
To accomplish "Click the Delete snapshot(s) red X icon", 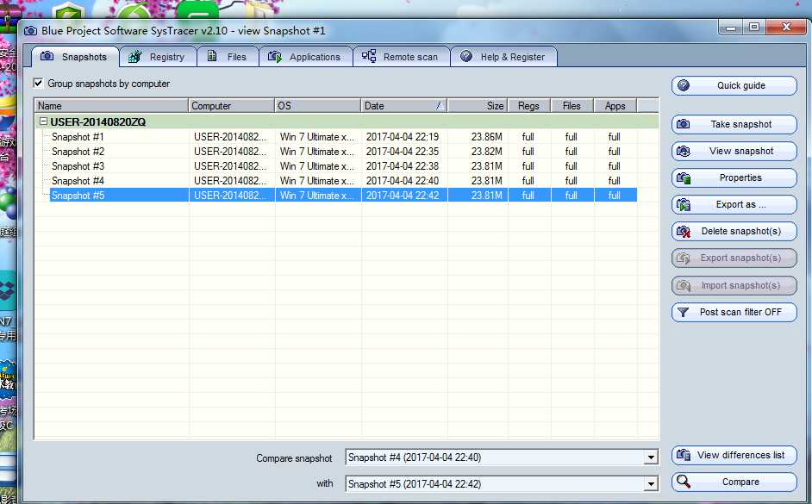I will tap(684, 231).
